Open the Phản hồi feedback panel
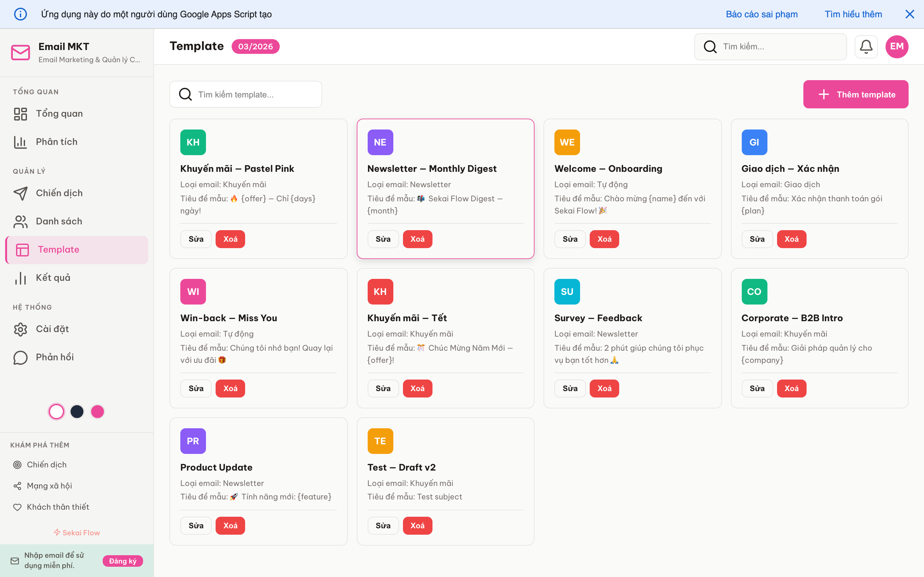Viewport: 924px width, 577px height. point(55,357)
